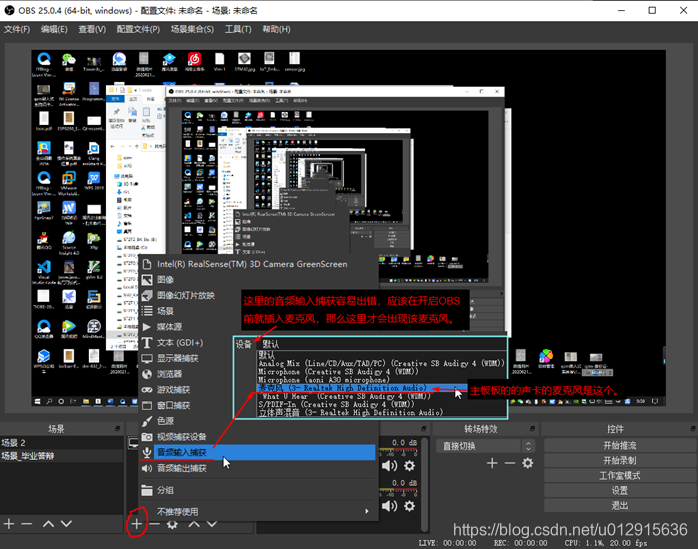The image size is (698, 549).
Task: Open second mixer track settings gear
Action: click(410, 506)
